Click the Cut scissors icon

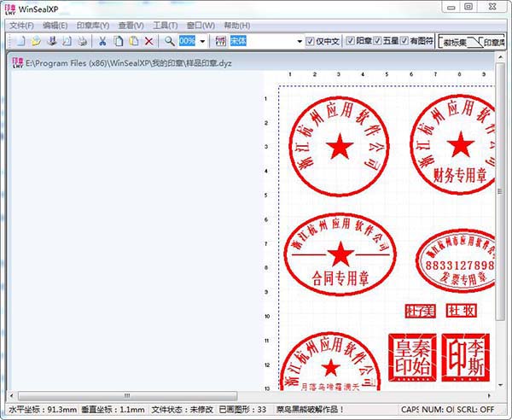(103, 41)
